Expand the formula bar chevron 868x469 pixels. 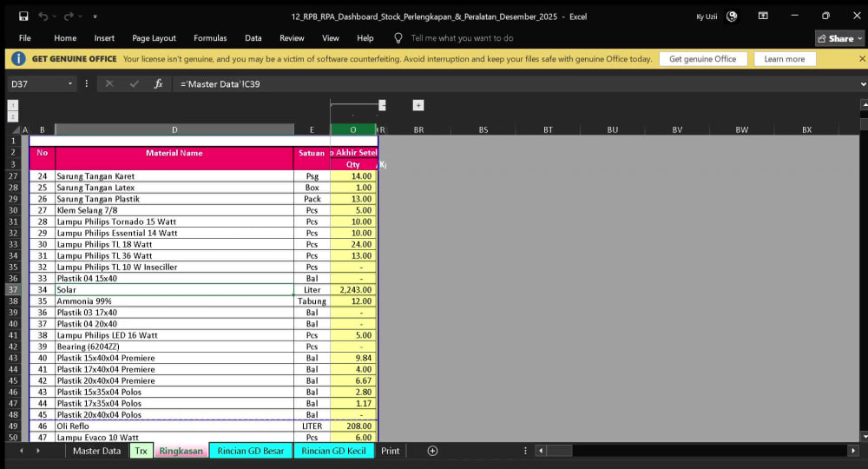863,84
